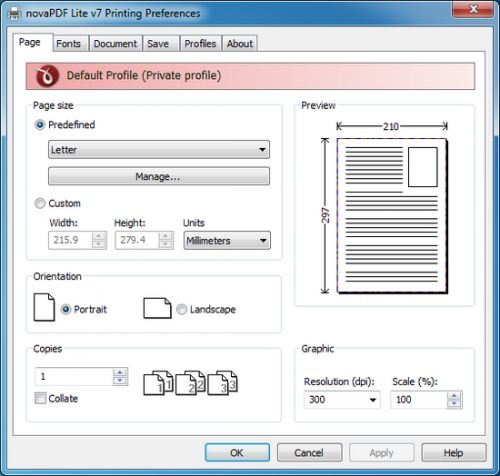Switch to the Profiles tab
This screenshot has height=476, width=500.
click(x=200, y=44)
